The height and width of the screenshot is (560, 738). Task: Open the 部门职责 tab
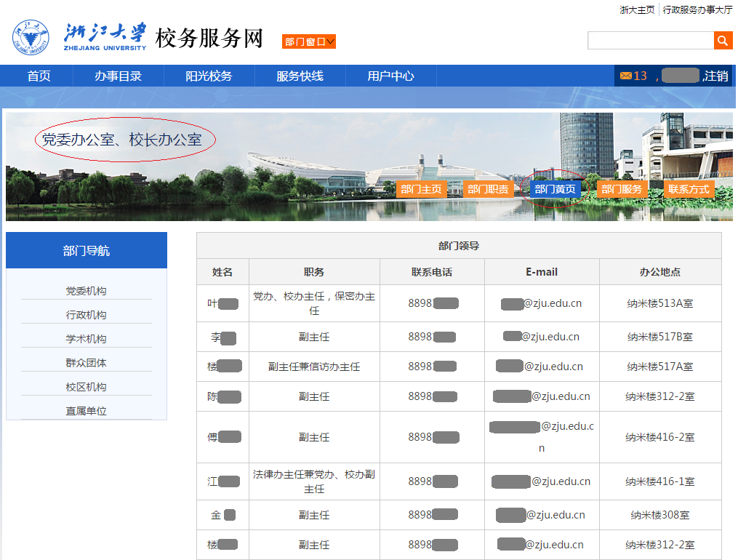[488, 189]
